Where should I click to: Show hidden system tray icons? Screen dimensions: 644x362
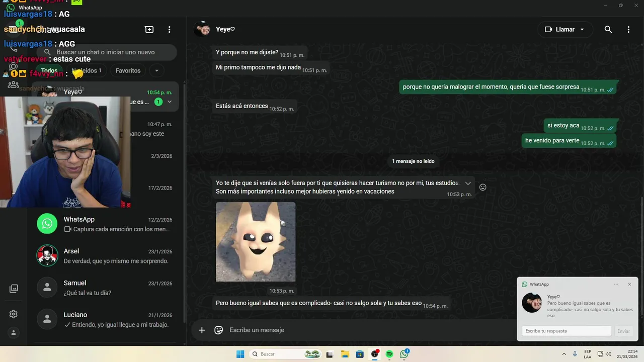[563, 354]
